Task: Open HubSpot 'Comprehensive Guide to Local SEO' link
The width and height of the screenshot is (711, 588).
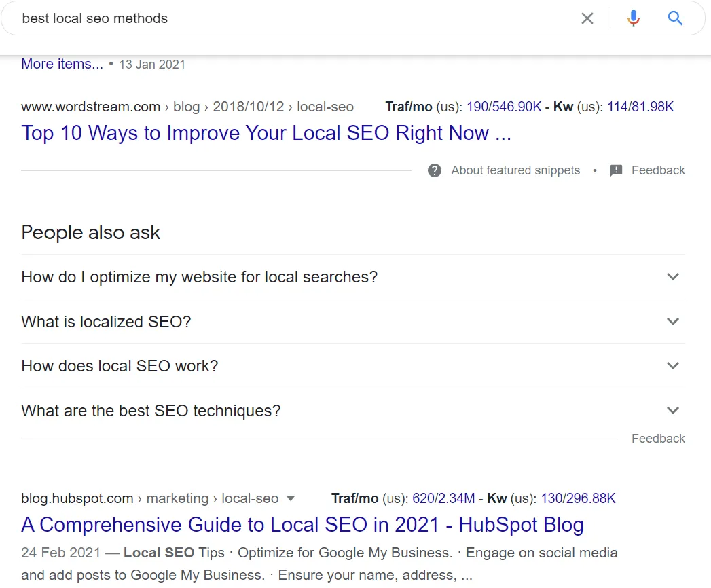Action: (x=302, y=525)
